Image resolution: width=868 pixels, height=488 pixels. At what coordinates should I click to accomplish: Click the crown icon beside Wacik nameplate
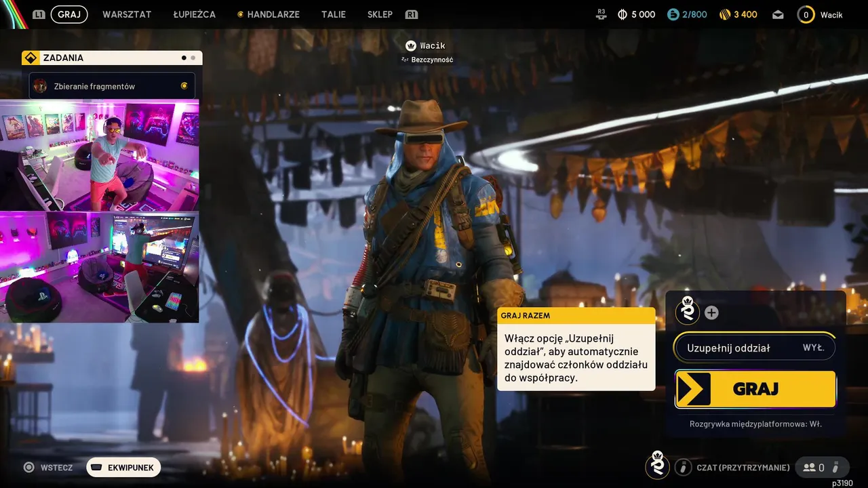pyautogui.click(x=410, y=45)
